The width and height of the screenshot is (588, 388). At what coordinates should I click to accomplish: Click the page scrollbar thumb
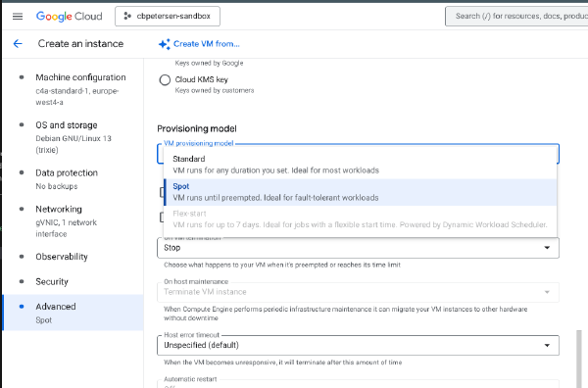click(580, 359)
